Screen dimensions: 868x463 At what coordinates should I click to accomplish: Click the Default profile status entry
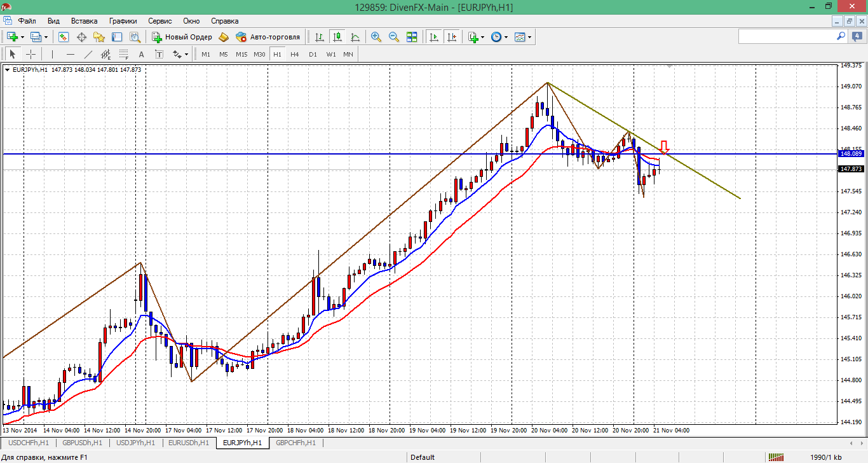pyautogui.click(x=423, y=457)
